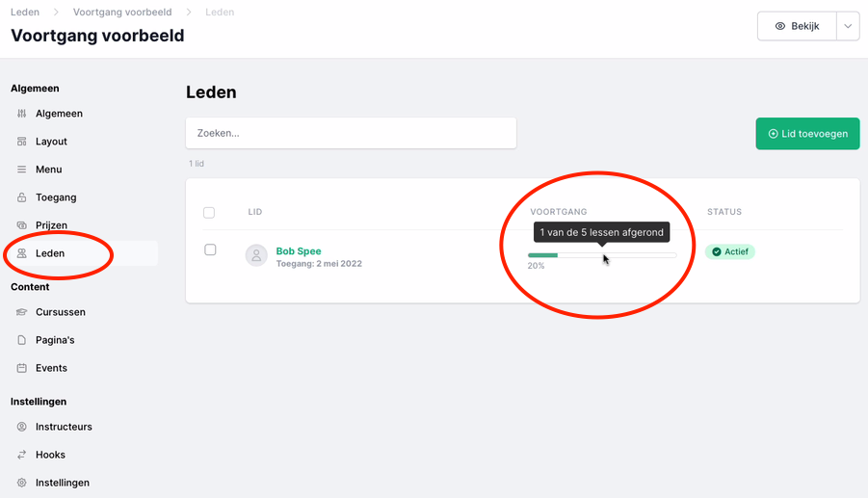Click Bob Spee's progress bar

point(602,255)
